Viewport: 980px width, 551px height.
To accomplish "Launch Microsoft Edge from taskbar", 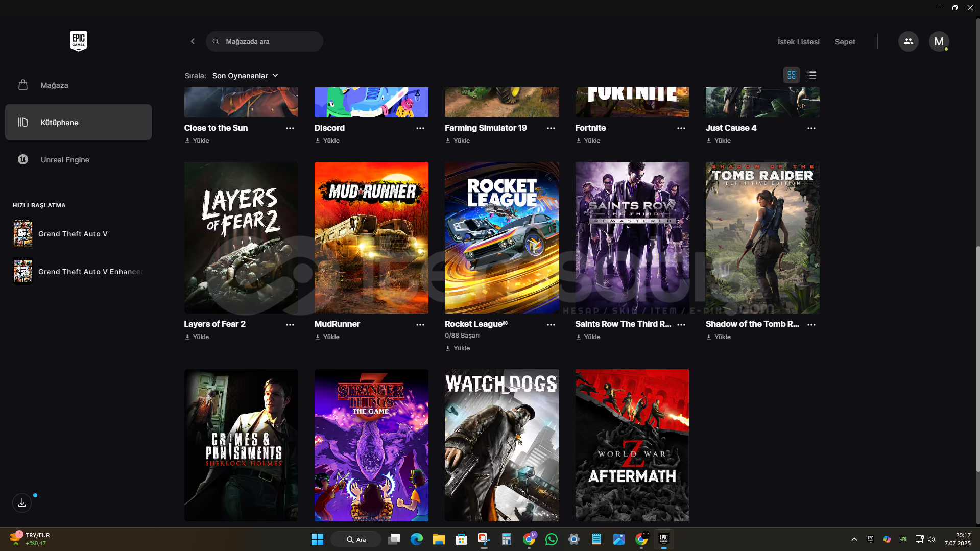I will point(417,539).
